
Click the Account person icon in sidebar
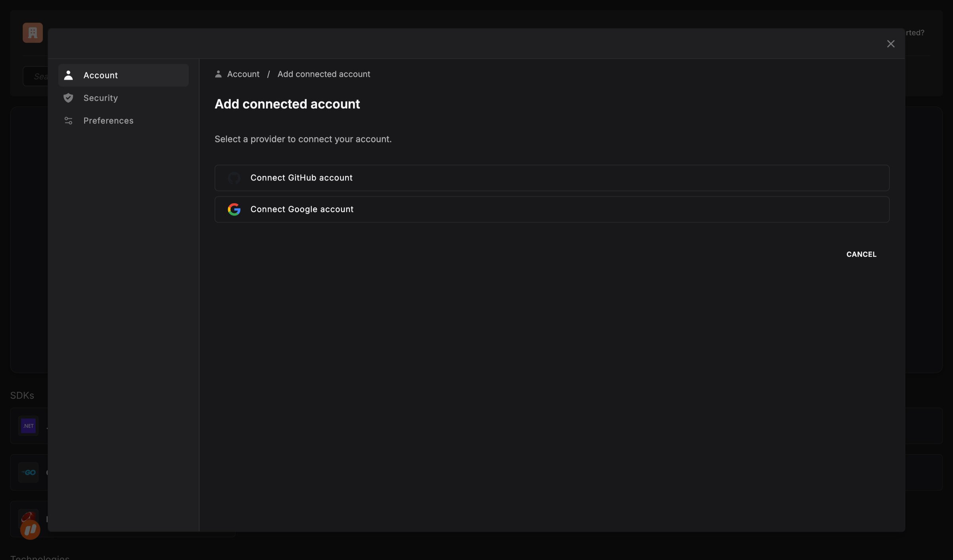point(68,75)
